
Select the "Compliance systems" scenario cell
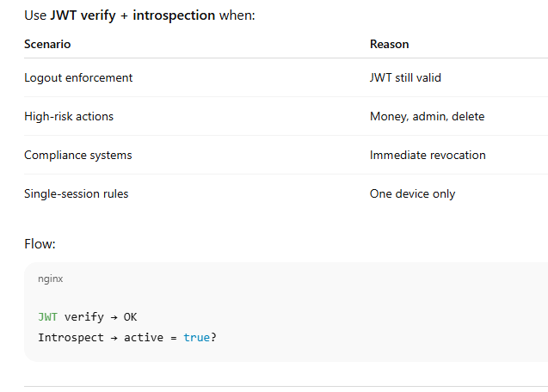(78, 156)
